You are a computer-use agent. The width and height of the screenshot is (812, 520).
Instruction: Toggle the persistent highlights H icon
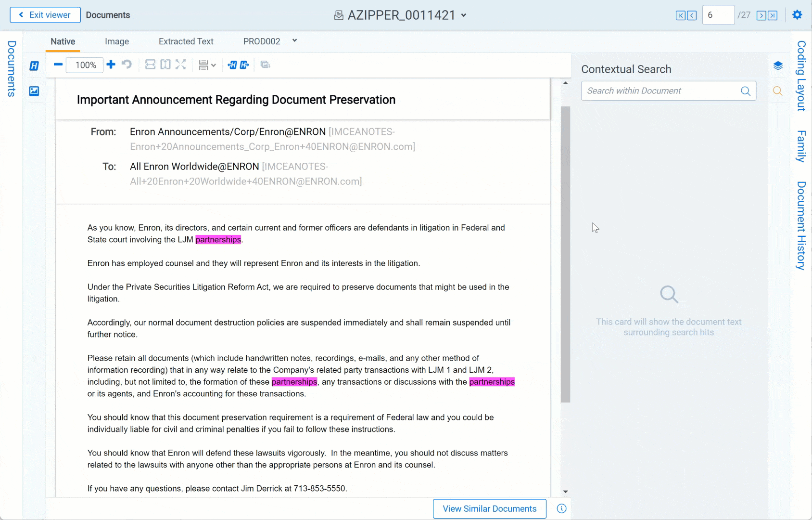[34, 66]
